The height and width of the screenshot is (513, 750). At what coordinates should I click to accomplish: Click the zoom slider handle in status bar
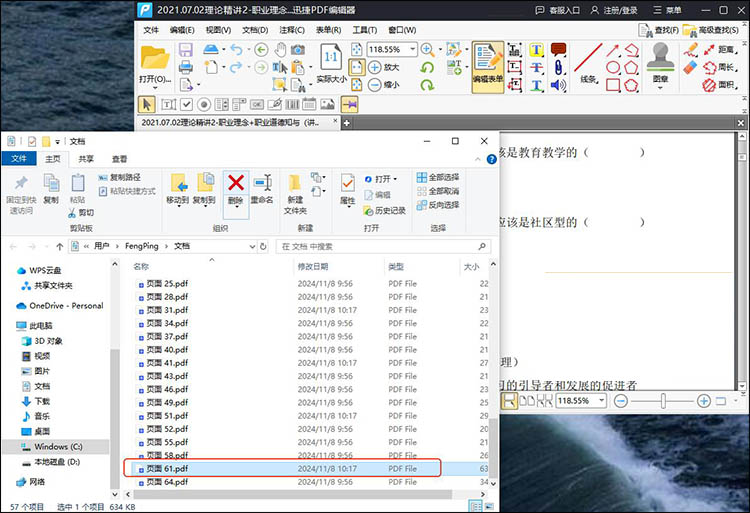tap(663, 401)
